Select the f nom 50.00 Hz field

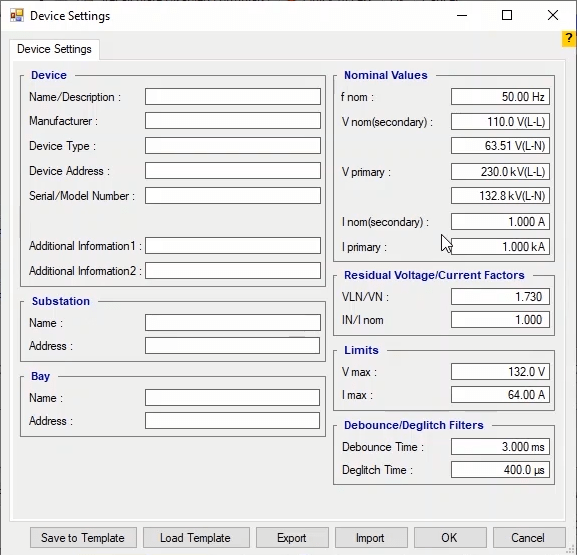coord(500,97)
